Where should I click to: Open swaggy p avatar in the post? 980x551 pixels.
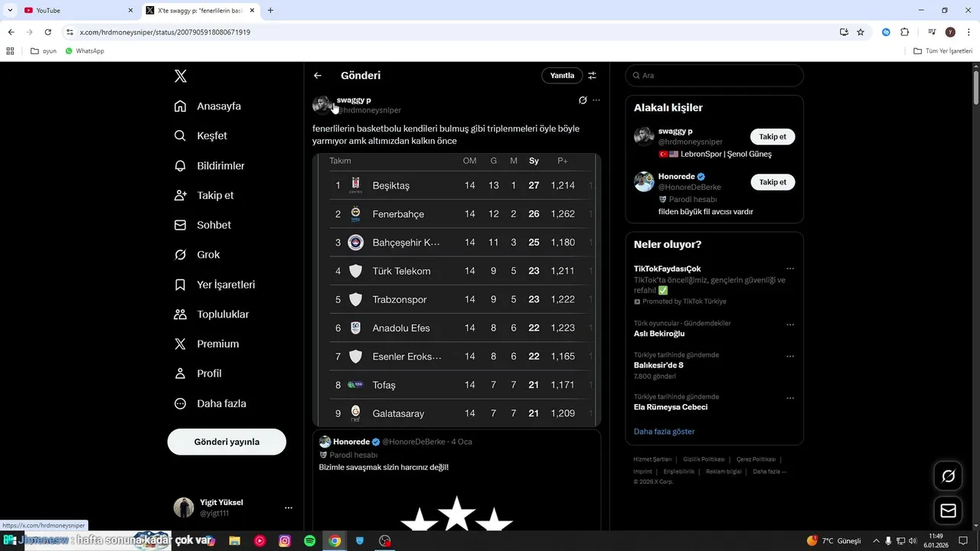tap(322, 105)
